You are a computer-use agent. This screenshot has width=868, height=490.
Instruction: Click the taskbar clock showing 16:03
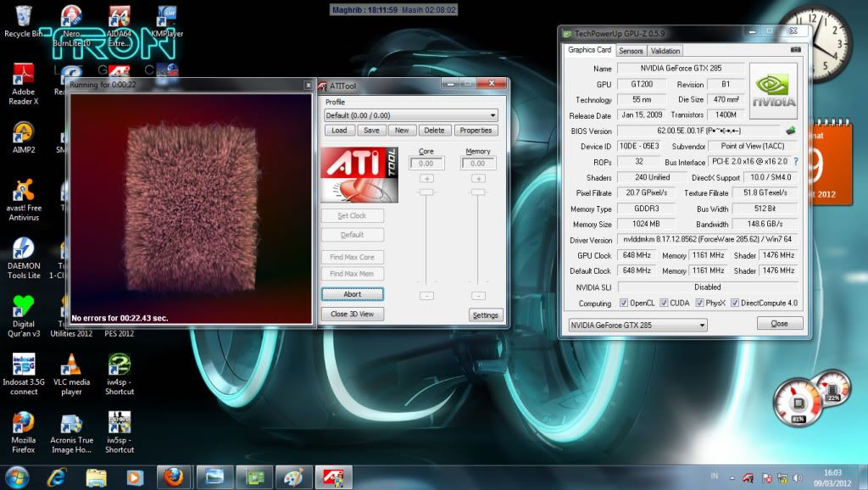(832, 478)
